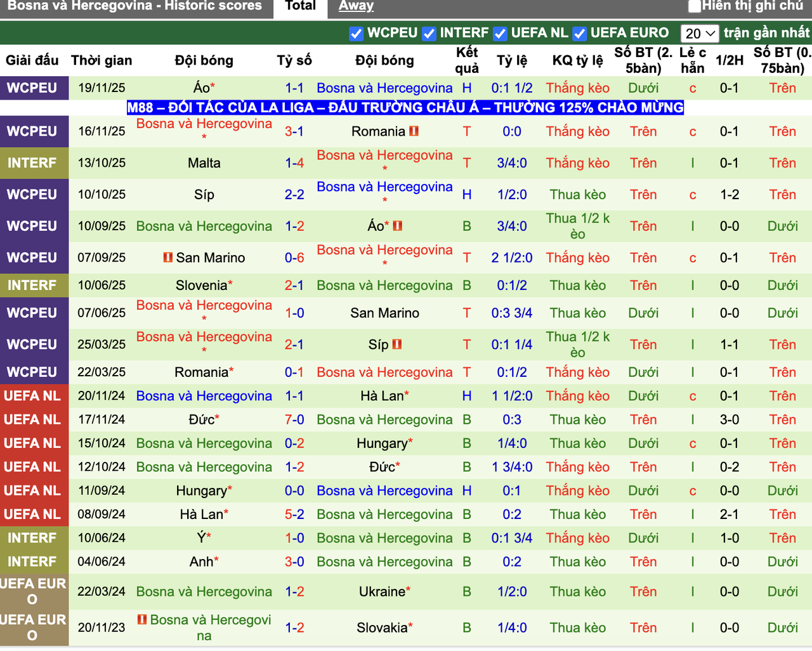Click the red card icon next to Romania
The width and height of the screenshot is (812, 651).
pyautogui.click(x=414, y=131)
